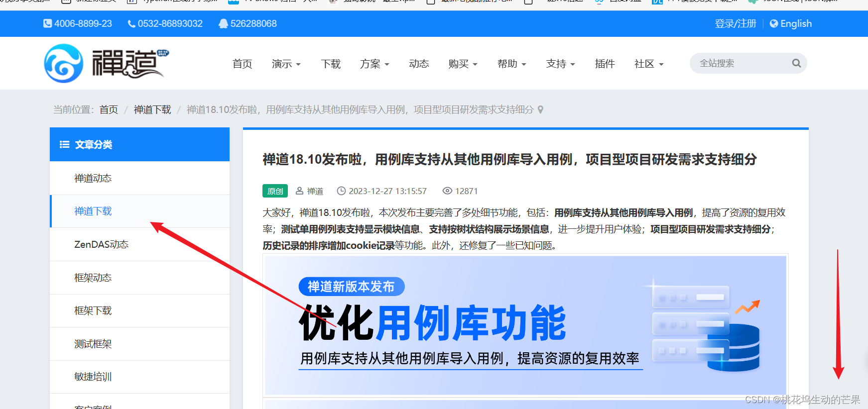The height and width of the screenshot is (409, 868).
Task: Click the phone number text 0532-86893032
Action: pos(170,23)
